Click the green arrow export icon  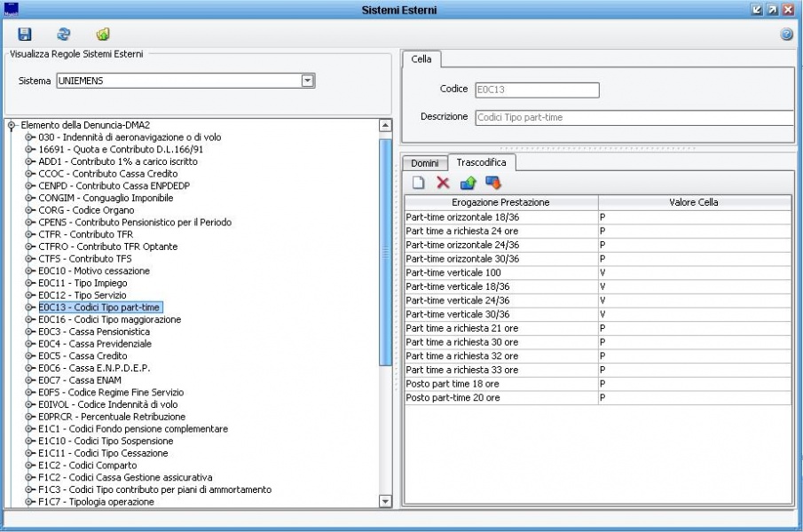point(102,35)
